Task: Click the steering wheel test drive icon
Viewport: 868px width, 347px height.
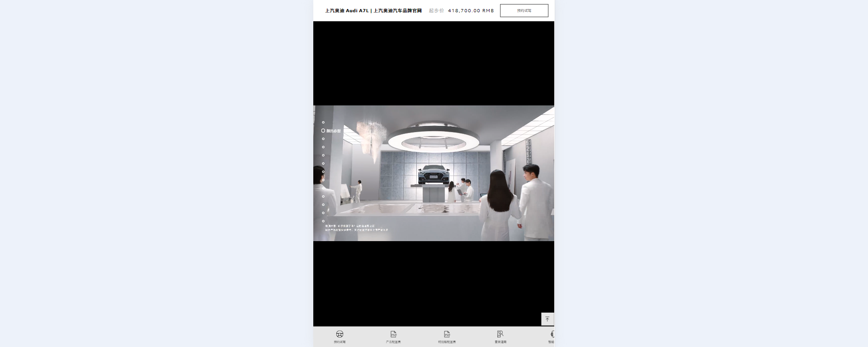Action: tap(340, 334)
